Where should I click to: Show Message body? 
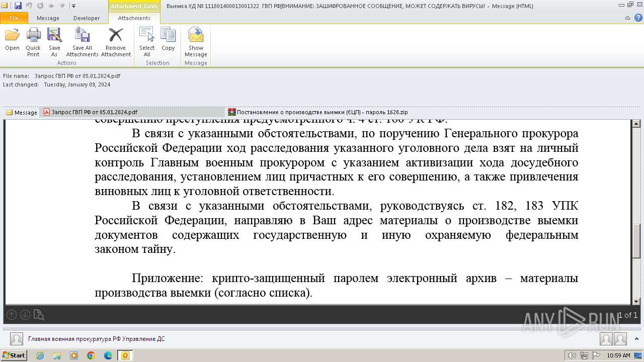click(196, 42)
